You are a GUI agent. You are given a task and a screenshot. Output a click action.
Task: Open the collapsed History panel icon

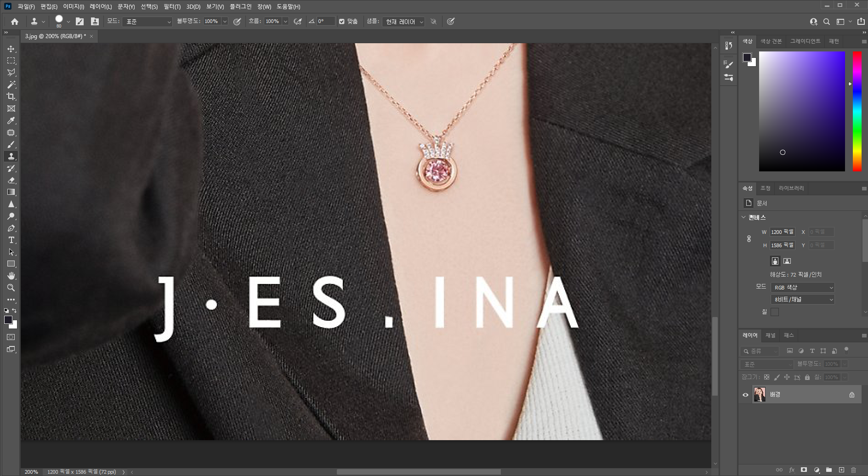click(728, 45)
